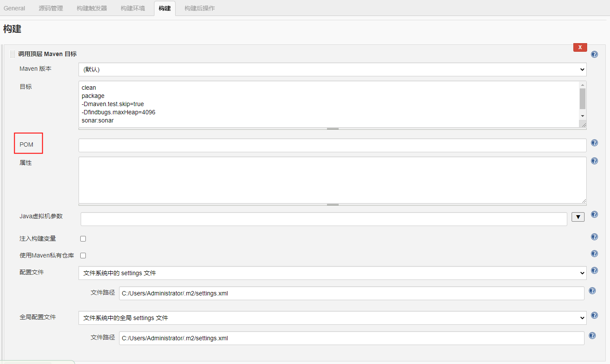Switch to the 构建触发器 tab
This screenshot has width=610, height=364.
pos(92,8)
